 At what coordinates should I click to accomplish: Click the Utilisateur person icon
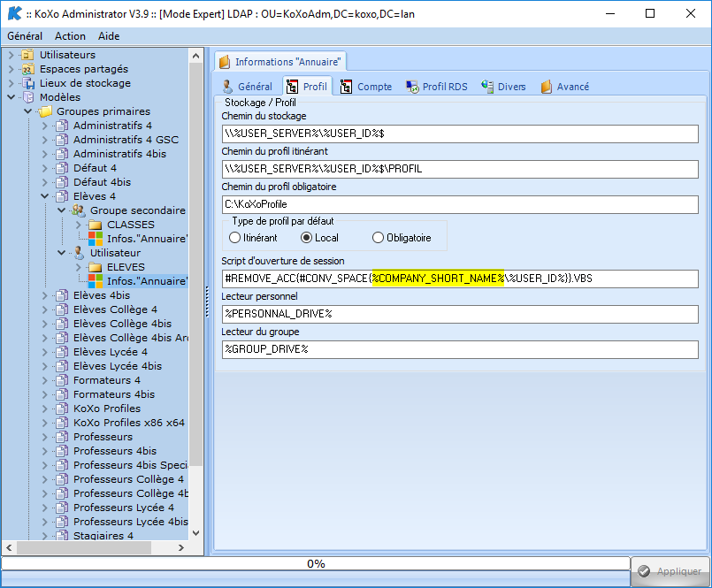click(x=78, y=253)
